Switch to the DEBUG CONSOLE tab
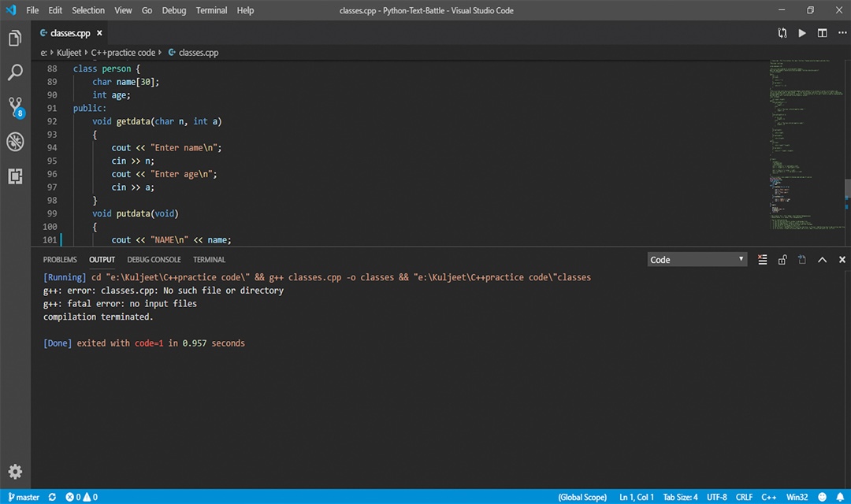 [154, 259]
